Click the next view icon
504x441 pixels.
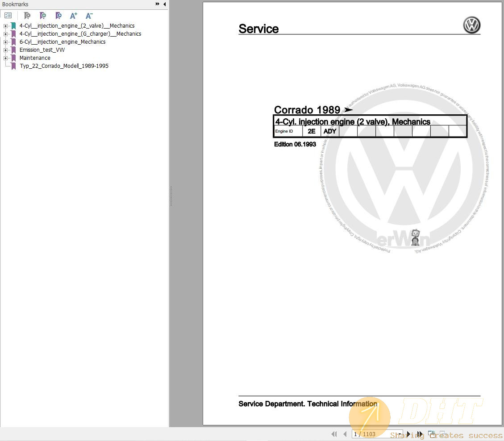tap(442, 434)
